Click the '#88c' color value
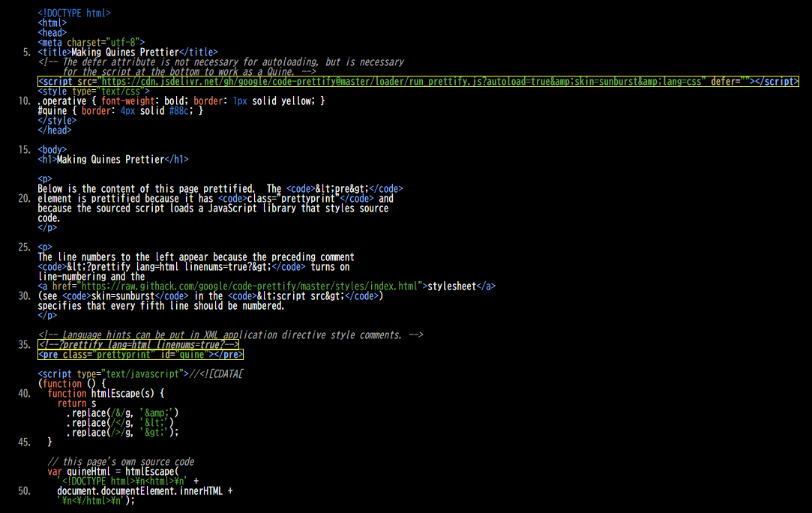The height and width of the screenshot is (513, 812). coord(178,111)
